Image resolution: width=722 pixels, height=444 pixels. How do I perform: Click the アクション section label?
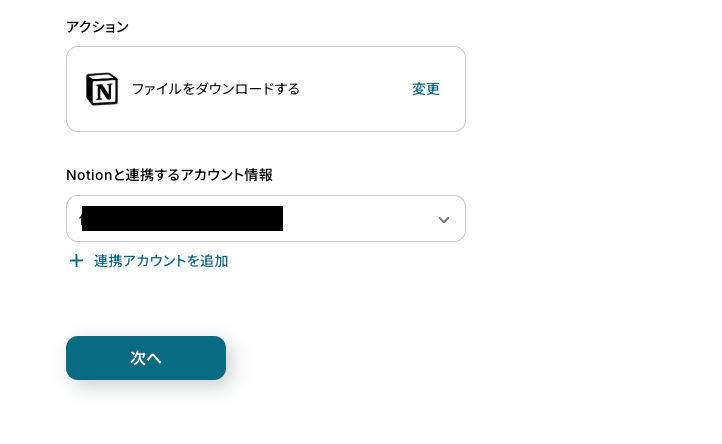pyautogui.click(x=97, y=27)
